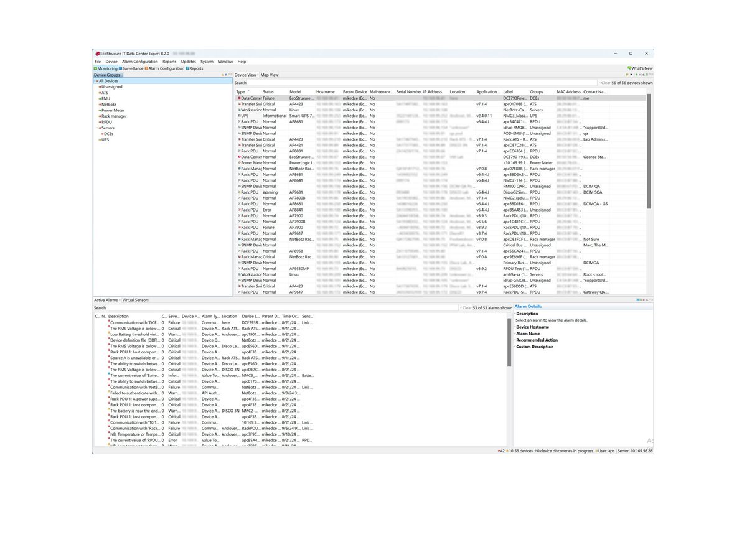This screenshot has width=747, height=560.
Task: Select the Rack manager group
Action: coord(114,116)
